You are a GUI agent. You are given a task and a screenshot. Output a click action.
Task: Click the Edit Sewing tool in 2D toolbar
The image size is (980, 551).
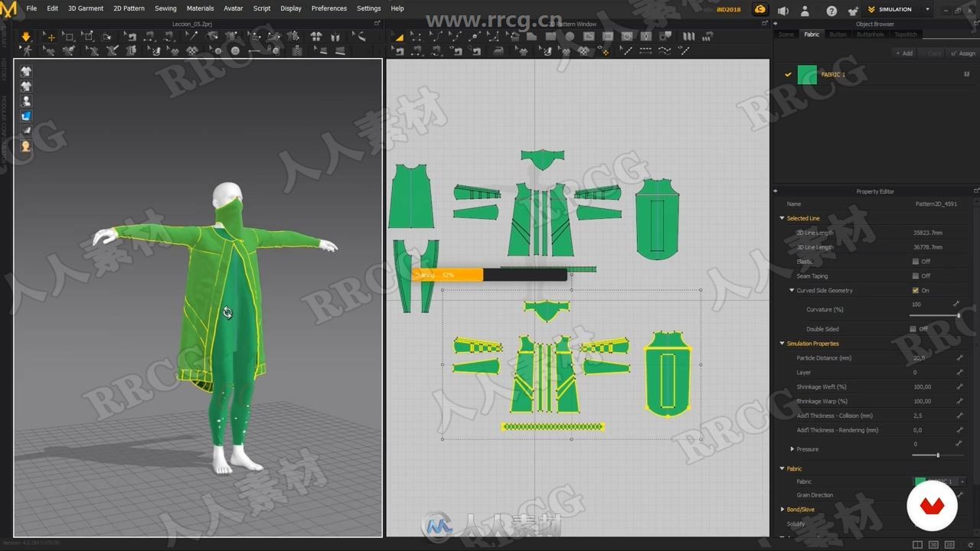(398, 51)
